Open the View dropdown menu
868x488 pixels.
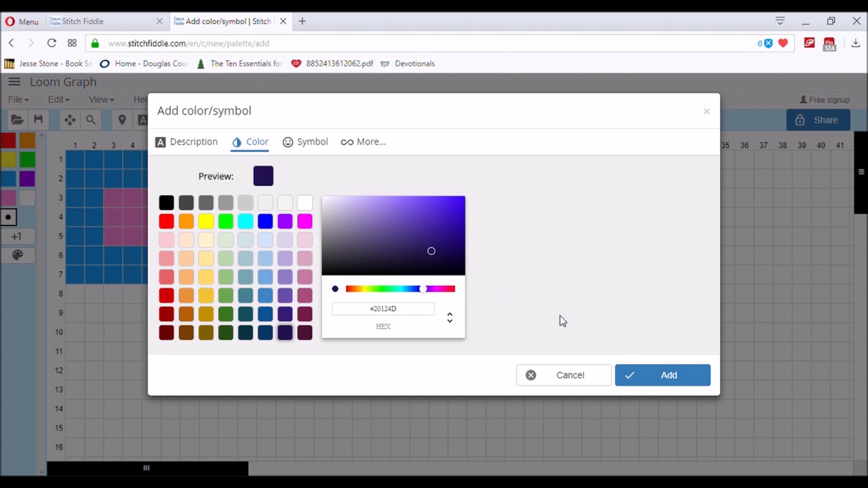(x=101, y=100)
